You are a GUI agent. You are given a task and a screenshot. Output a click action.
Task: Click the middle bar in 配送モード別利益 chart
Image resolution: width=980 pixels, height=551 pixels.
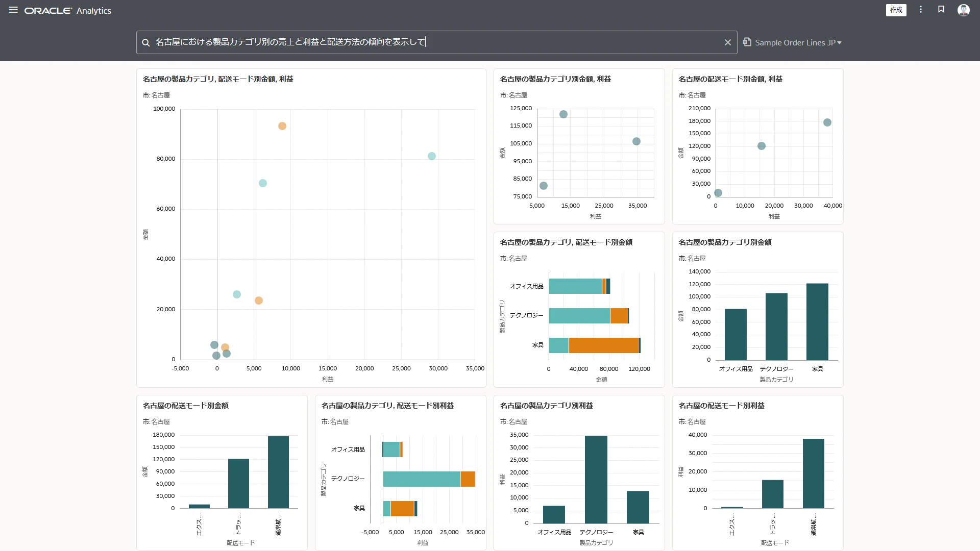pyautogui.click(x=773, y=494)
